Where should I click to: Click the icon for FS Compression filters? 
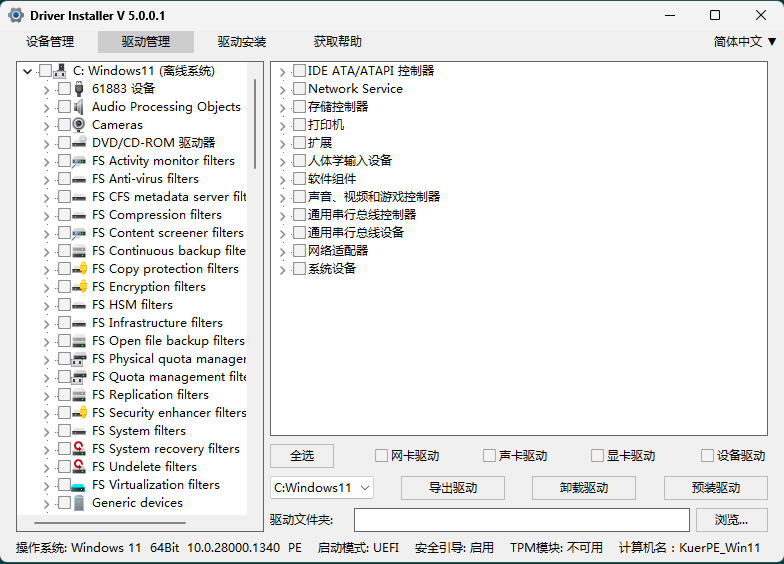[78, 216]
